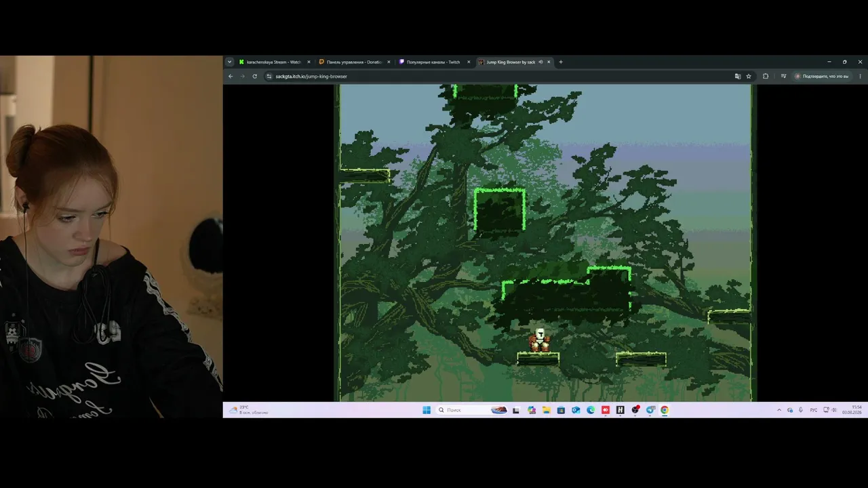Open the red app icon on taskbar
The width and height of the screenshot is (868, 488).
click(x=606, y=409)
